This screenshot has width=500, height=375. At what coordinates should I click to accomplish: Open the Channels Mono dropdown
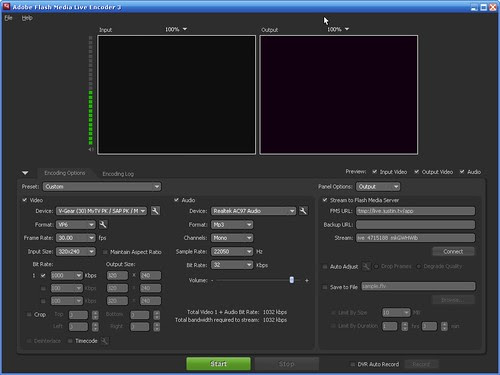pyautogui.click(x=232, y=238)
